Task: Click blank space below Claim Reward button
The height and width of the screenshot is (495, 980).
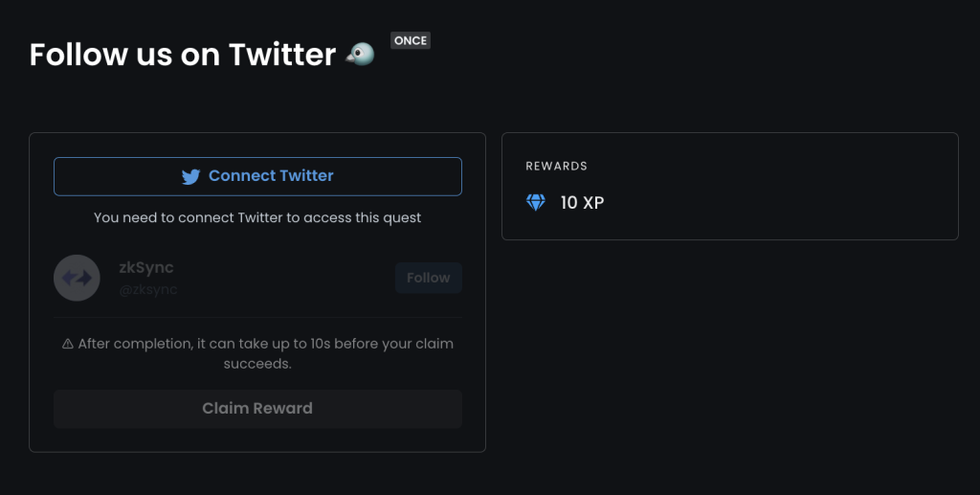Action: pyautogui.click(x=257, y=440)
